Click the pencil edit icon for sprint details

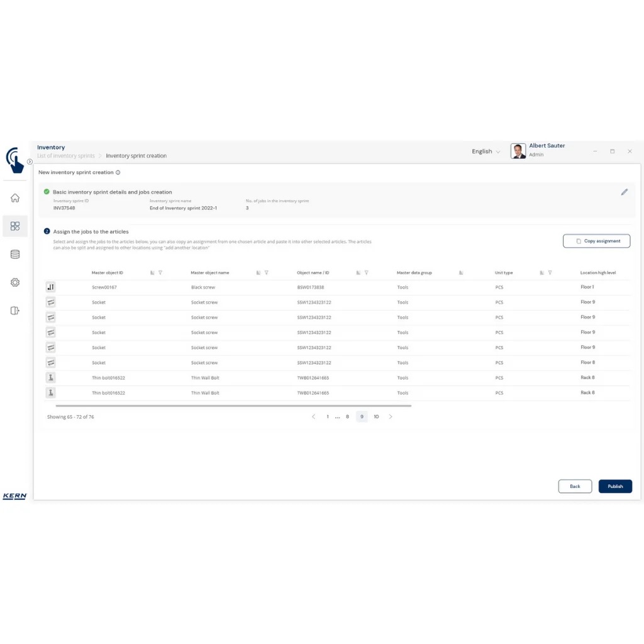624,192
